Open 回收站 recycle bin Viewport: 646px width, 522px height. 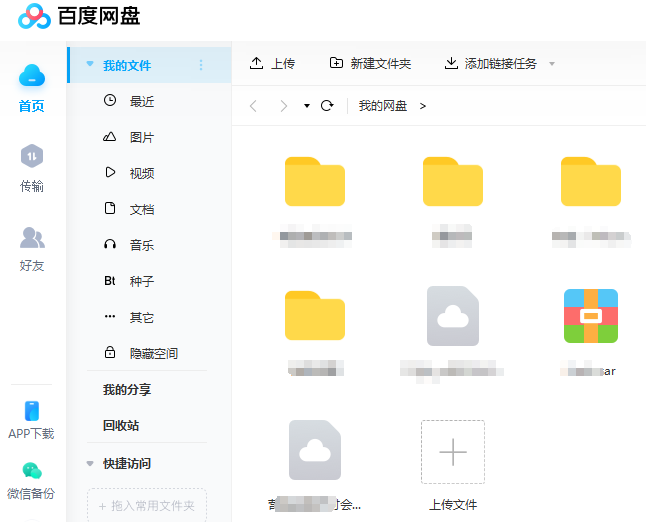120,425
